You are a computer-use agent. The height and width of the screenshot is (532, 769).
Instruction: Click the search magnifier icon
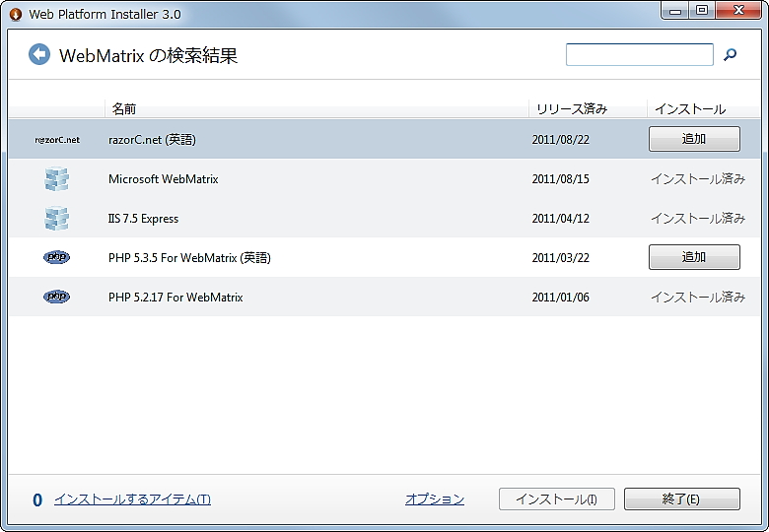[x=730, y=54]
